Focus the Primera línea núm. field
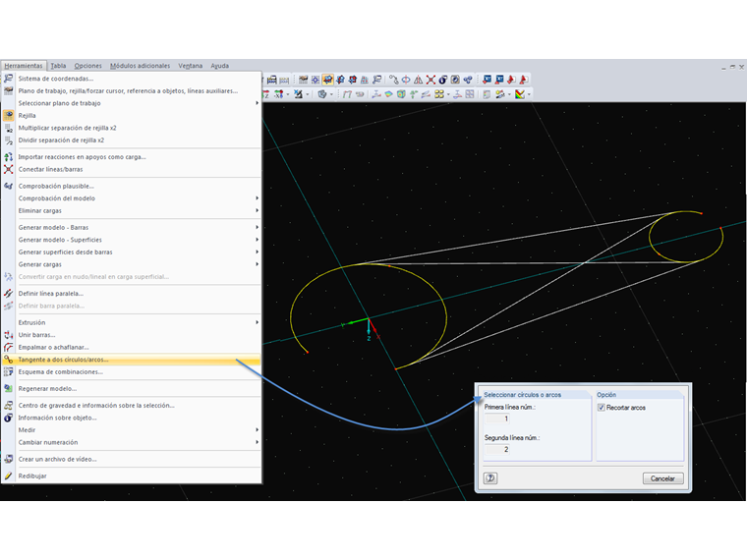Screen dimensions: 747x560 [497, 420]
